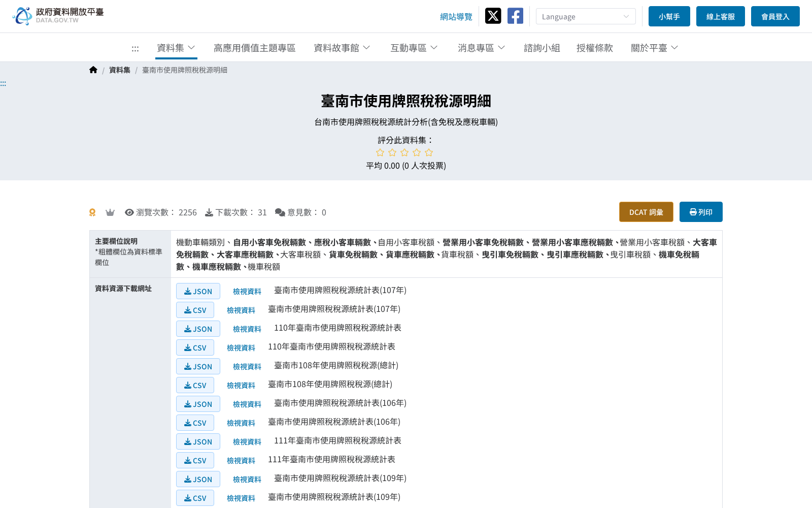Rate dataset two stars
The image size is (812, 508).
click(392, 152)
